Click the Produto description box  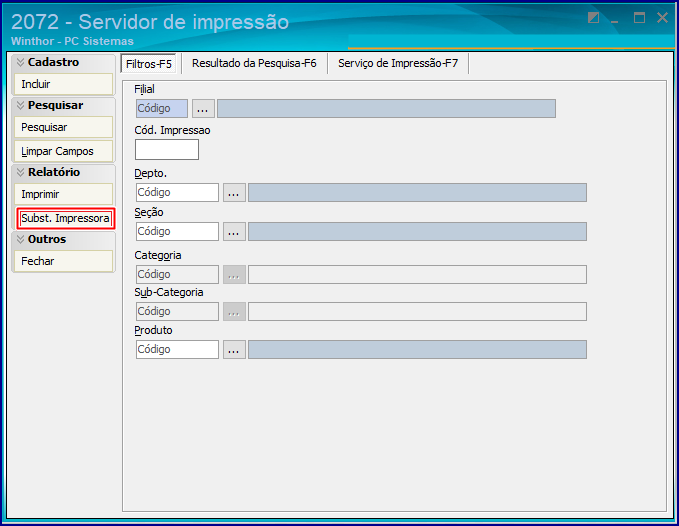click(x=417, y=349)
